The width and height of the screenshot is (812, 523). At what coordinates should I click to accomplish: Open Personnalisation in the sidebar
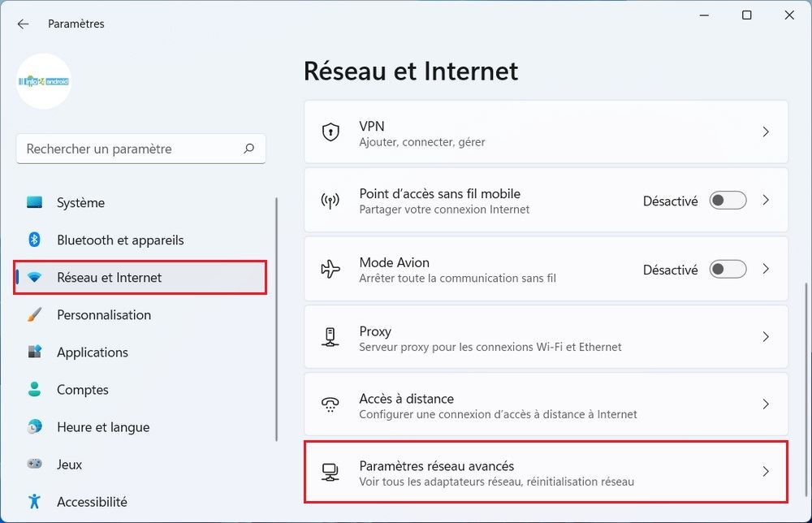103,315
